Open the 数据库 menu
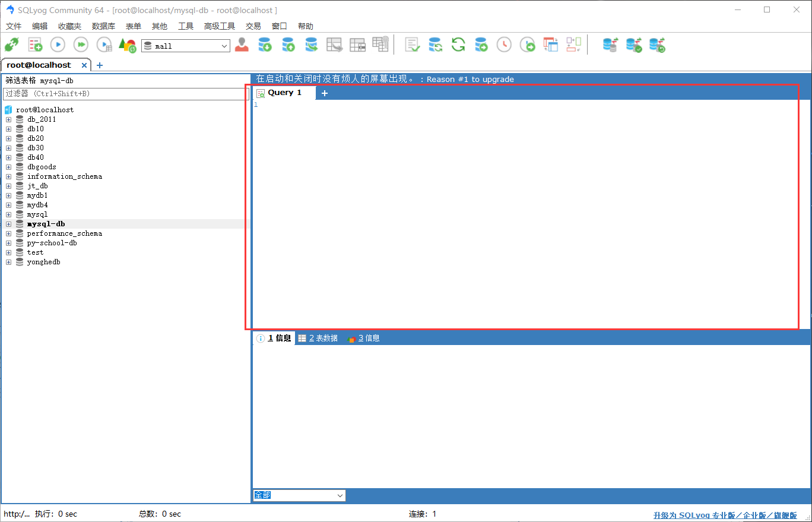 [x=103, y=26]
